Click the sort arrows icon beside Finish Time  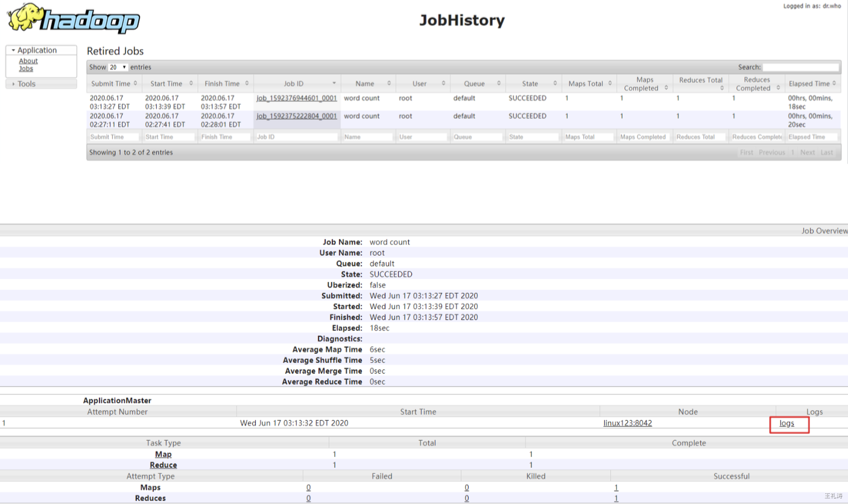pos(247,84)
